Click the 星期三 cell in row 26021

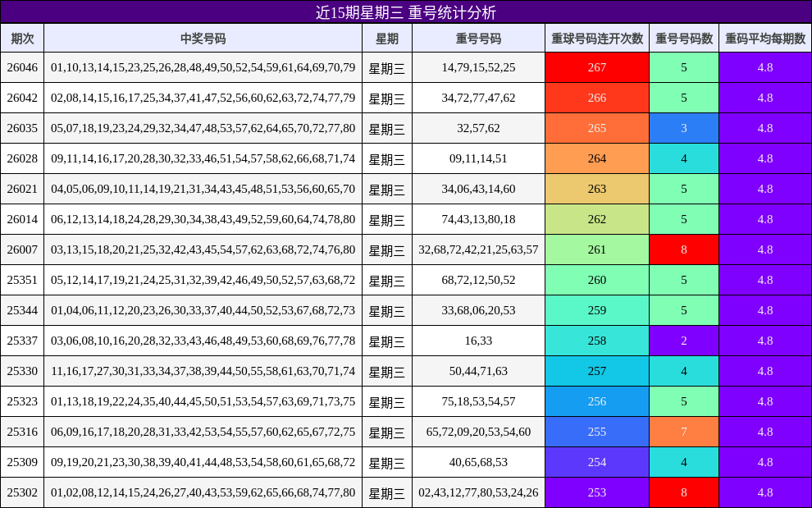pos(385,189)
